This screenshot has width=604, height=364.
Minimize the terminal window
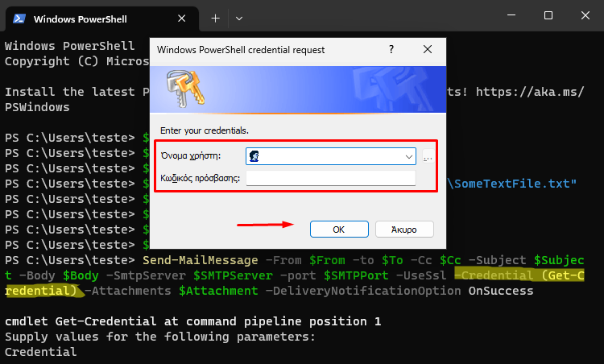(x=511, y=15)
